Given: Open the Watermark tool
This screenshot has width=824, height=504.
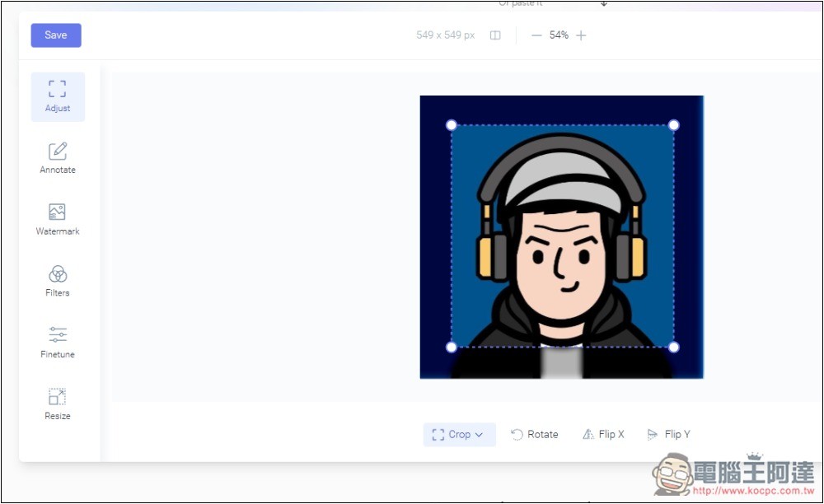Looking at the screenshot, I should coord(58,219).
